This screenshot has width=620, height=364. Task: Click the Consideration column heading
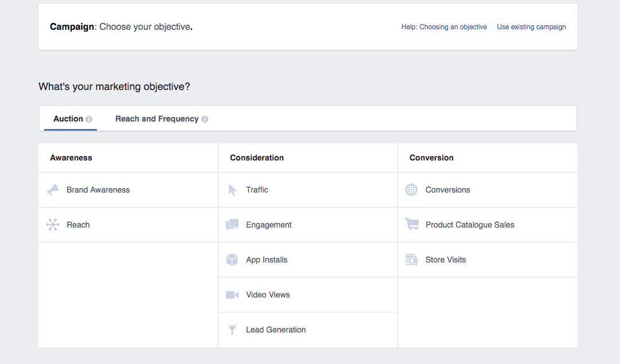[x=256, y=158]
